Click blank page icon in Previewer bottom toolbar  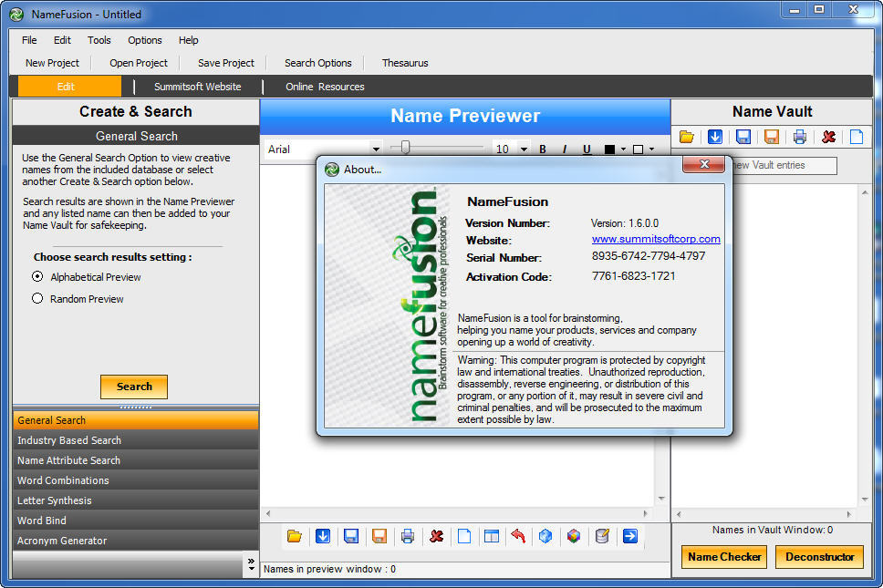[464, 536]
